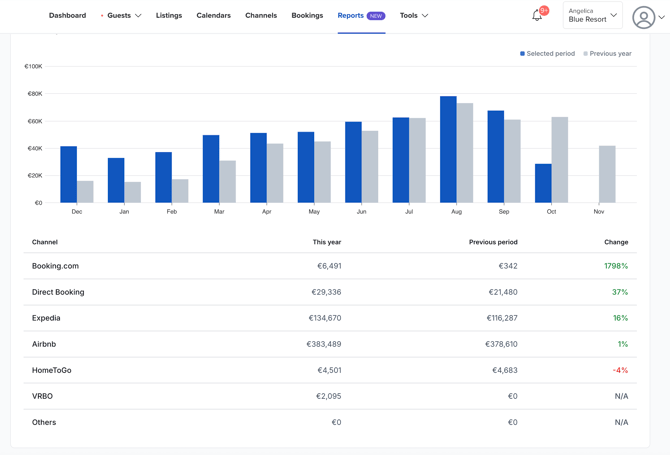670x455 pixels.
Task: Click the blue August selected-period bar
Action: click(448, 150)
